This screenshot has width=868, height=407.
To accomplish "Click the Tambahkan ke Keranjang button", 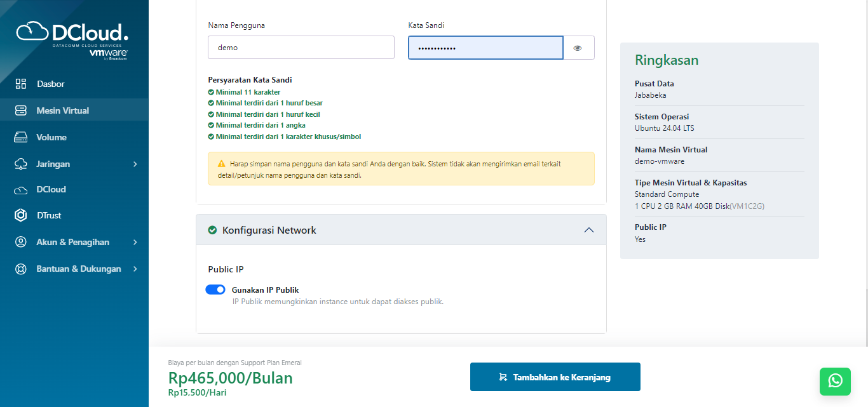I will [555, 376].
